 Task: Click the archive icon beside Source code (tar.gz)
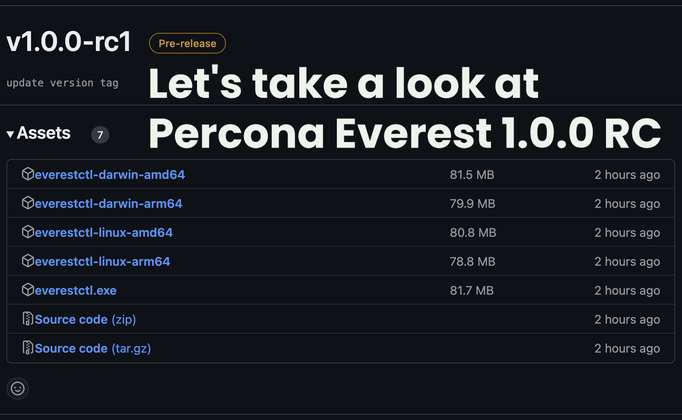28,348
